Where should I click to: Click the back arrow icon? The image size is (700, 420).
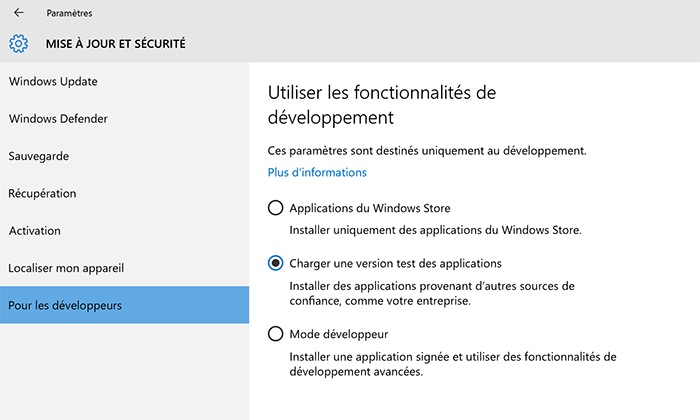(19, 13)
